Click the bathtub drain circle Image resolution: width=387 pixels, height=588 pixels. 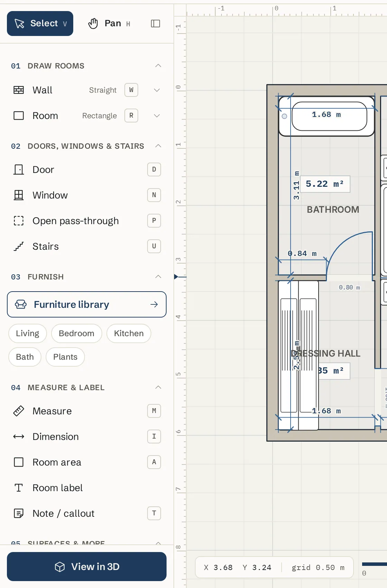(x=284, y=116)
